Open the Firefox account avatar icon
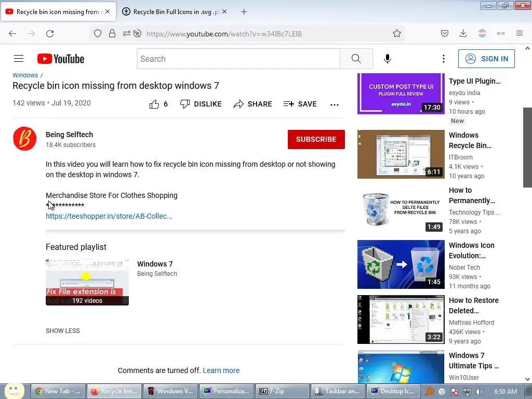This screenshot has width=532, height=399. 482,33
